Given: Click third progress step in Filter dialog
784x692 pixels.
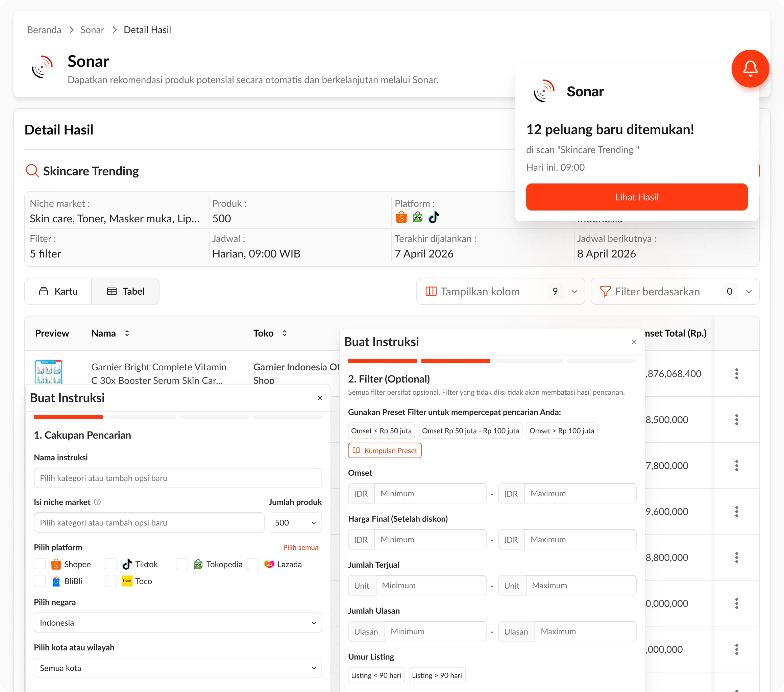Looking at the screenshot, I should pyautogui.click(x=529, y=361).
